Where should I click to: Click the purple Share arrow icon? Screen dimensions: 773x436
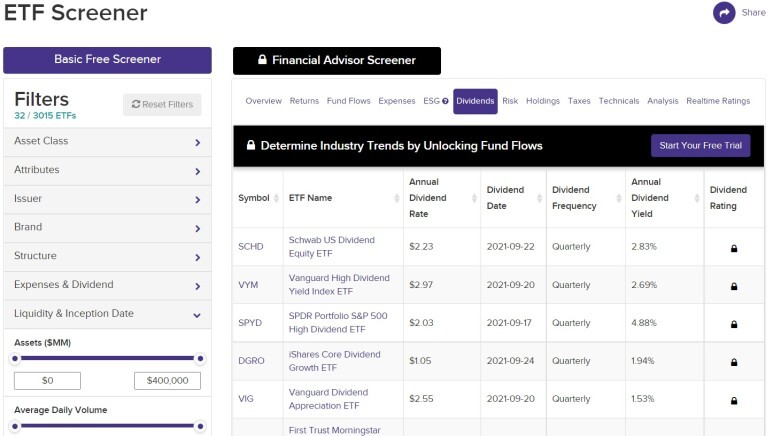tap(724, 13)
